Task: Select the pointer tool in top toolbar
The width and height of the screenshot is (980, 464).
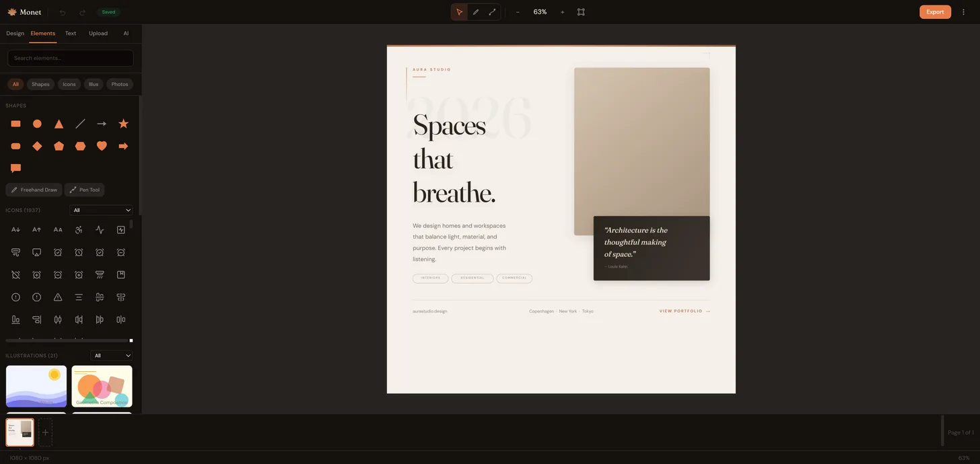Action: tap(459, 12)
